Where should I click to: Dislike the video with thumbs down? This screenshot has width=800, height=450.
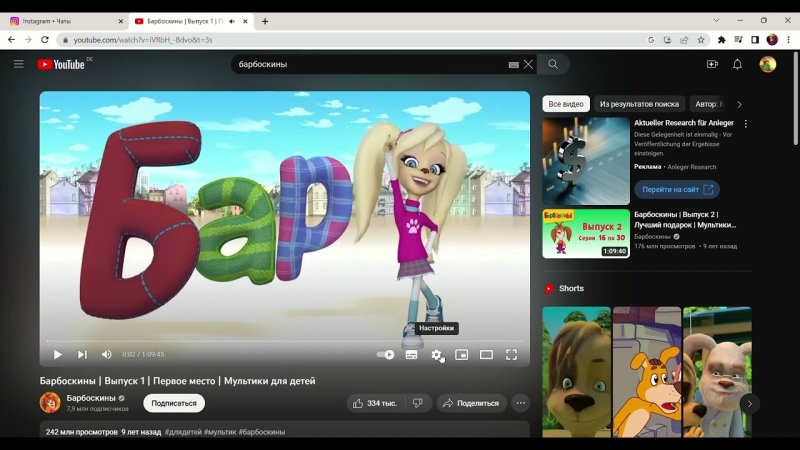[418, 403]
